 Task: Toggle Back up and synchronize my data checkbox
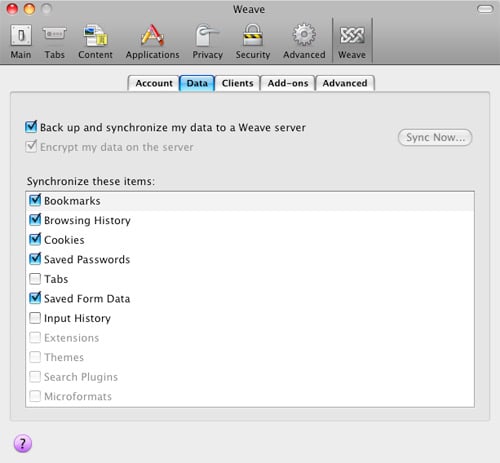(31, 127)
